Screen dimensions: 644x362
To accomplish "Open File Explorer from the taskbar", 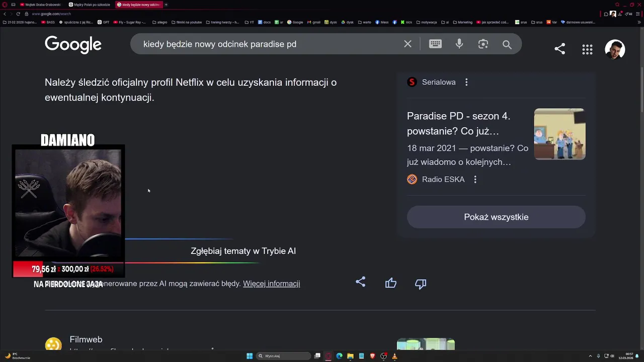I will tap(350, 356).
